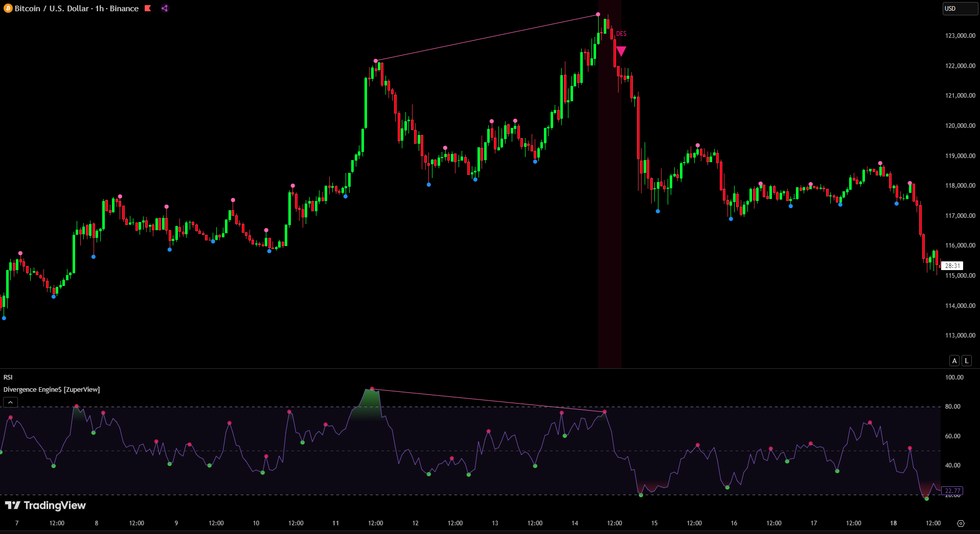Toggle auto scale with the A button
The image size is (980, 534).
(954, 361)
